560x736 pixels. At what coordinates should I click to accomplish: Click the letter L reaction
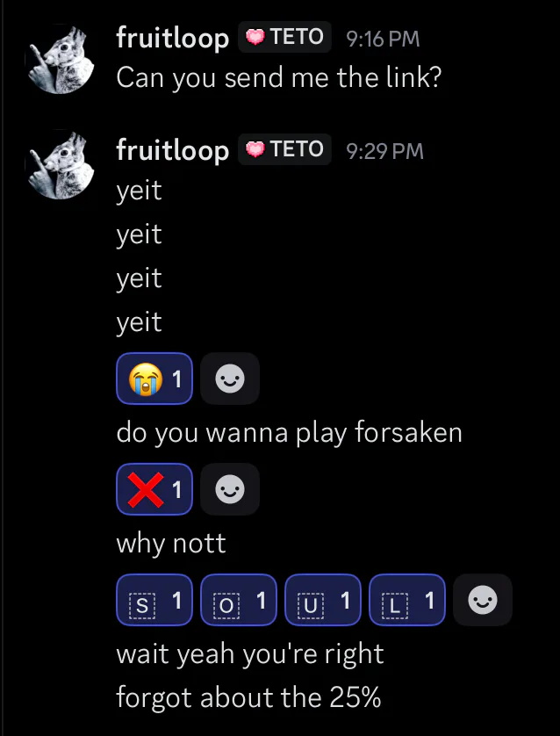coord(406,601)
